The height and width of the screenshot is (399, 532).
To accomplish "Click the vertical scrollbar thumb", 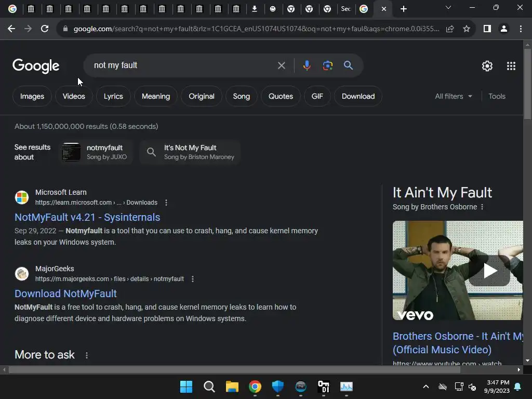I will point(527,84).
